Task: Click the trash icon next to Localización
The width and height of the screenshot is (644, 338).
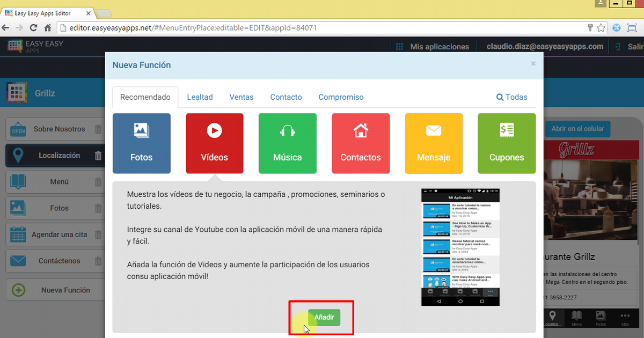Action: click(98, 156)
